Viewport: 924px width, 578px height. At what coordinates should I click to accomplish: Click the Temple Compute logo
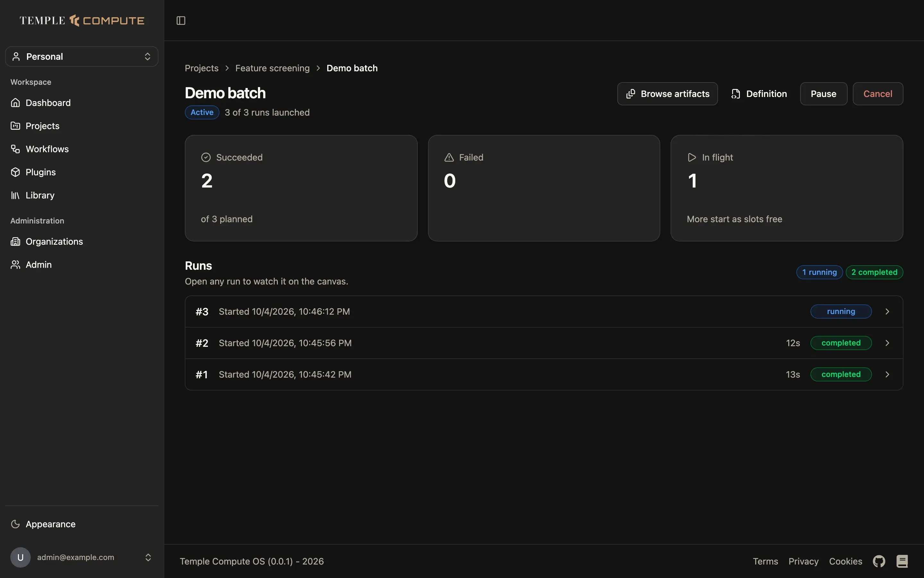(82, 21)
